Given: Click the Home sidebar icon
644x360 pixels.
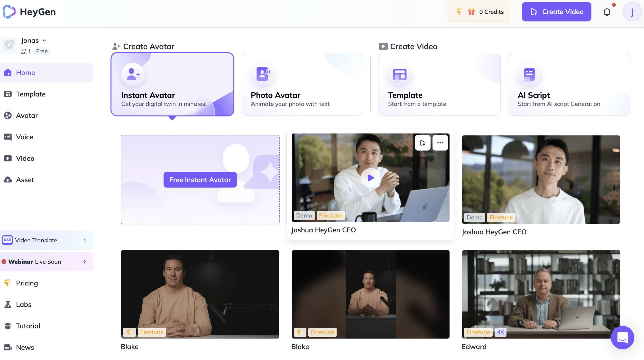Looking at the screenshot, I should tap(8, 73).
